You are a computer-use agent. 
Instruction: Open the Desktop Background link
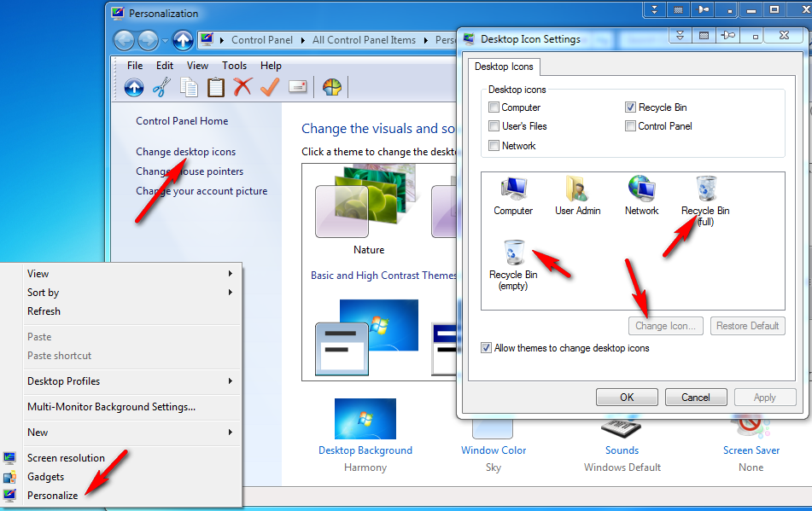(365, 450)
